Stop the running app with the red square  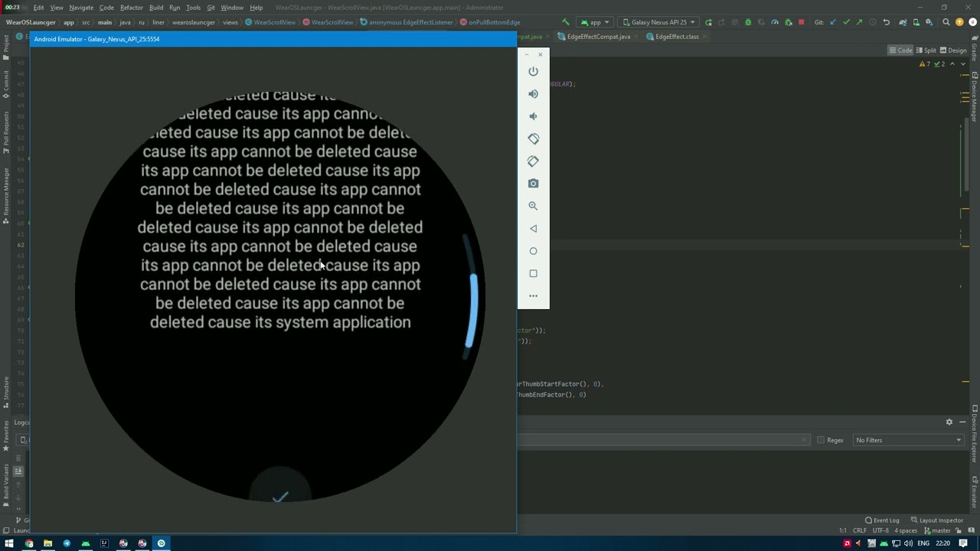click(x=801, y=22)
